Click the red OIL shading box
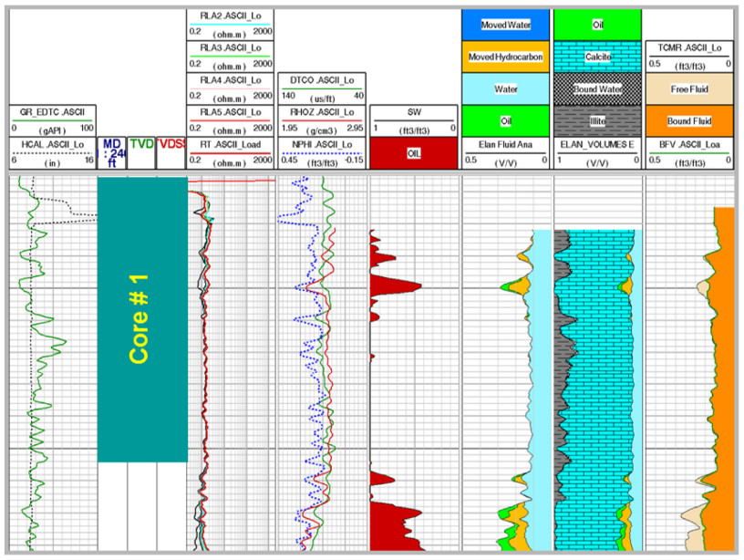This screenshot has height=560, width=744. 413,153
